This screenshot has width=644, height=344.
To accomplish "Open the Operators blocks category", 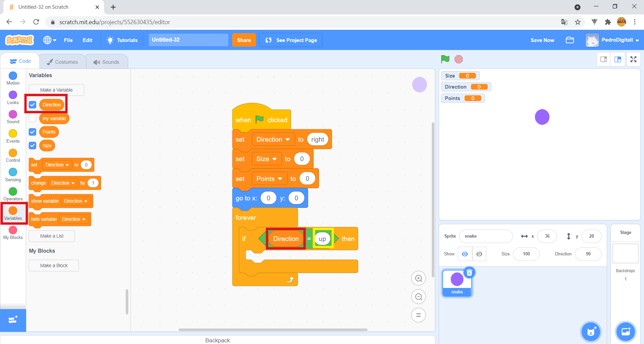I will point(13,194).
